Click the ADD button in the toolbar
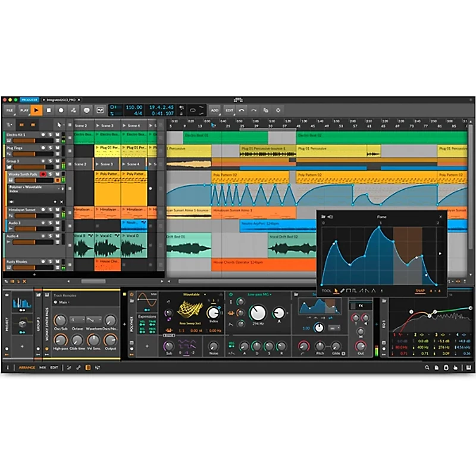This screenshot has width=476, height=476. tap(215, 111)
